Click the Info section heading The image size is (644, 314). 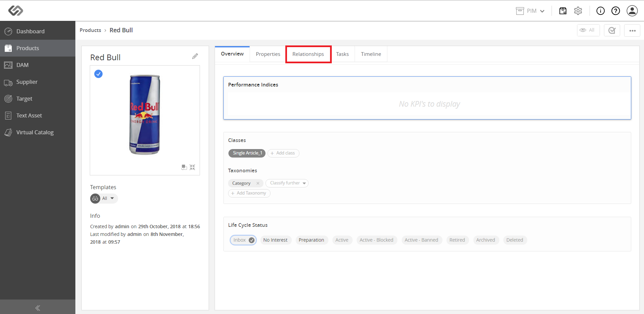(95, 216)
